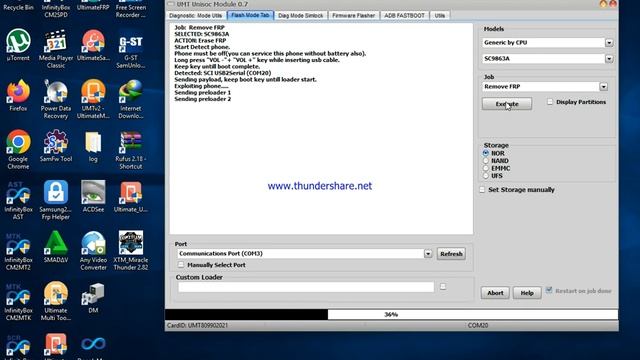Open the DM desktop icon

pyautogui.click(x=93, y=297)
